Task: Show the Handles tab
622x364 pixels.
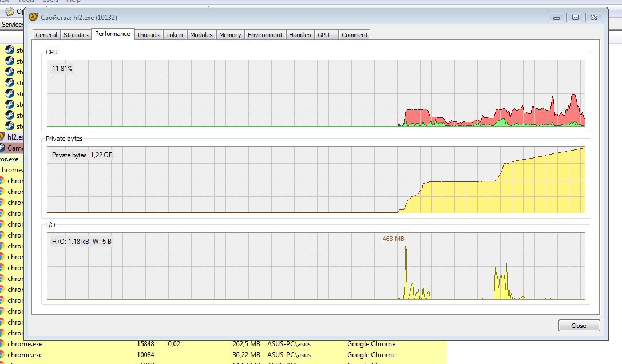Action: pyautogui.click(x=300, y=35)
